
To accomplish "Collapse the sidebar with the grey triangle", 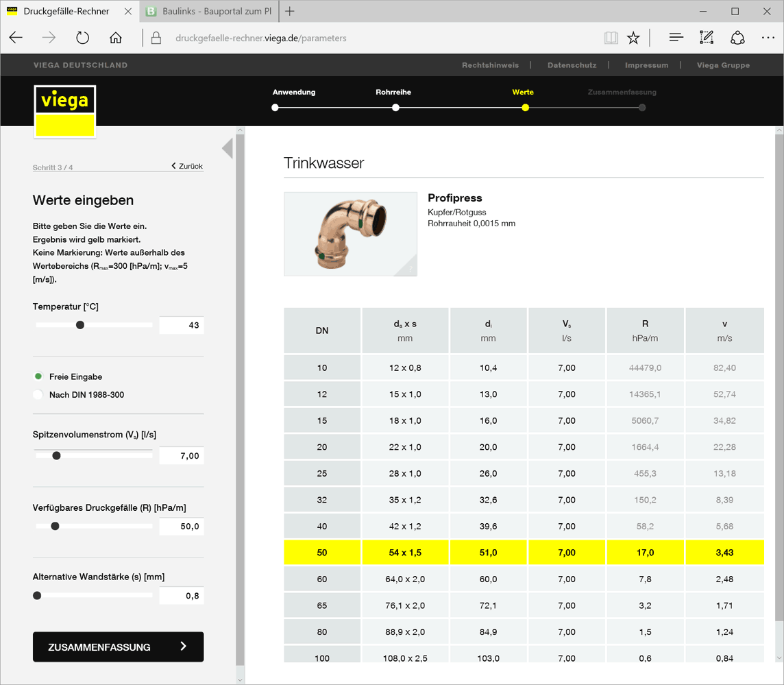I will (x=228, y=148).
